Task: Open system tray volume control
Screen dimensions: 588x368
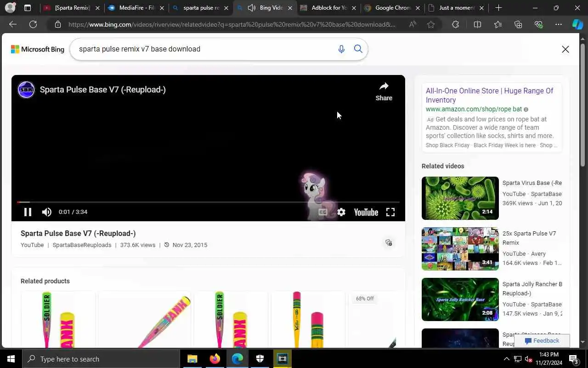Action: [x=528, y=359]
